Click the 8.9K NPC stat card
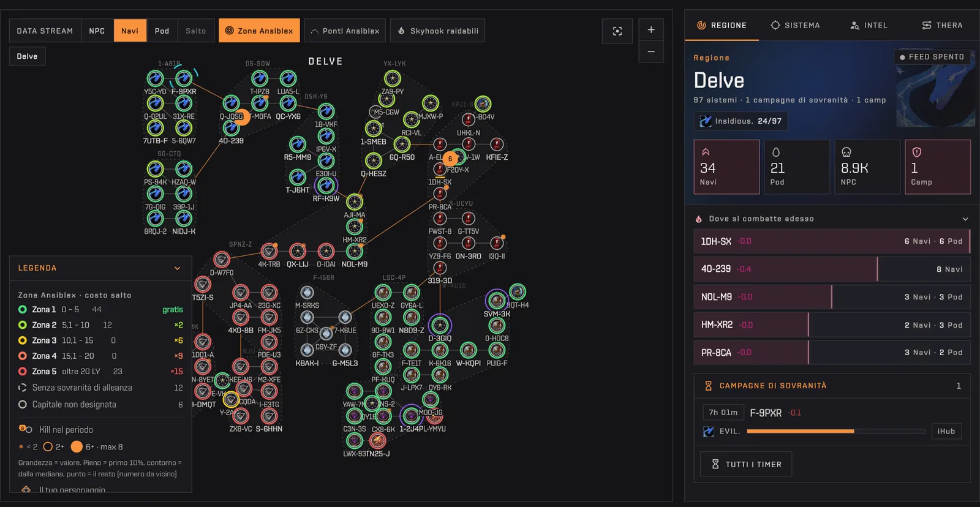980x507 pixels. click(867, 167)
